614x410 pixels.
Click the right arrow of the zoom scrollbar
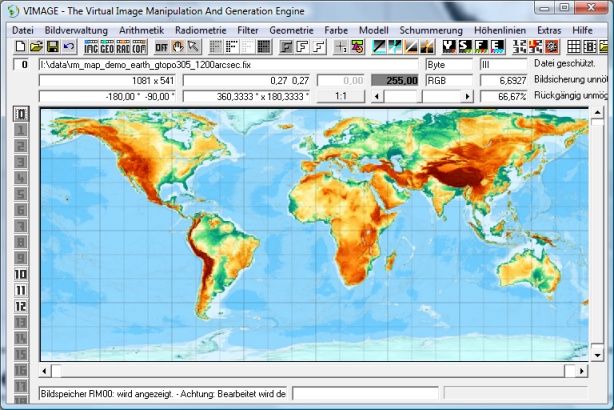[x=468, y=96]
